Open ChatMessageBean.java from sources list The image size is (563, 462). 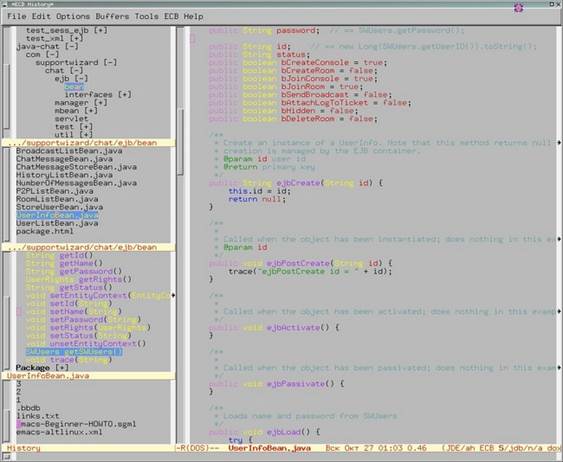point(64,159)
